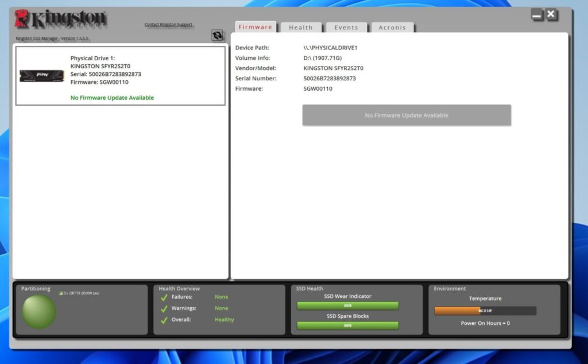Click the Warnings label
Screen dimensions: 588x364
(184, 308)
